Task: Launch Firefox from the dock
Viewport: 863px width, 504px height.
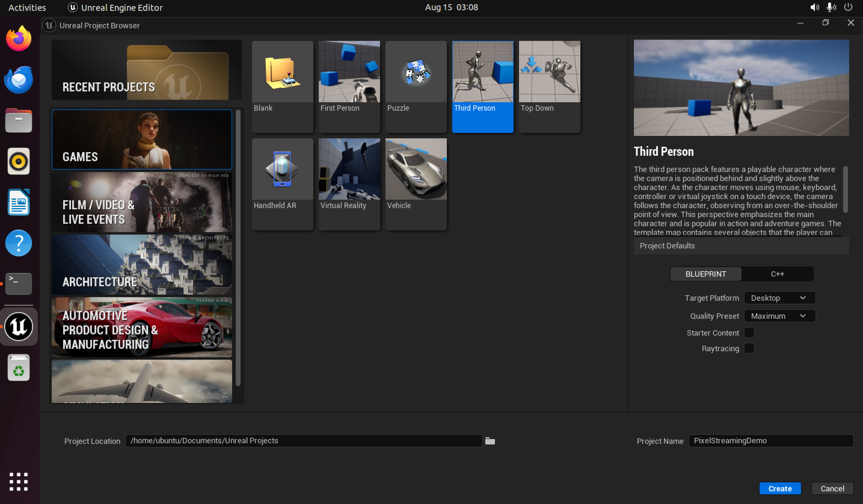Action: point(19,39)
